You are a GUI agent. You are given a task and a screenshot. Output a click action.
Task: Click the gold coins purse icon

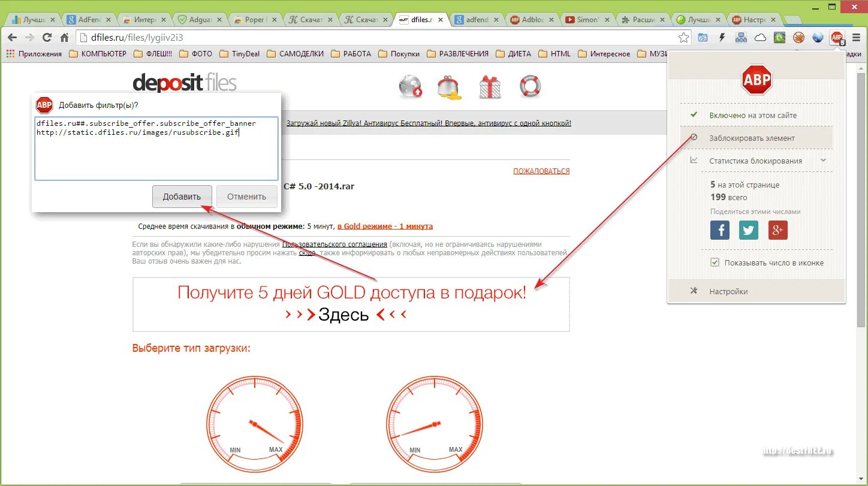tap(449, 87)
